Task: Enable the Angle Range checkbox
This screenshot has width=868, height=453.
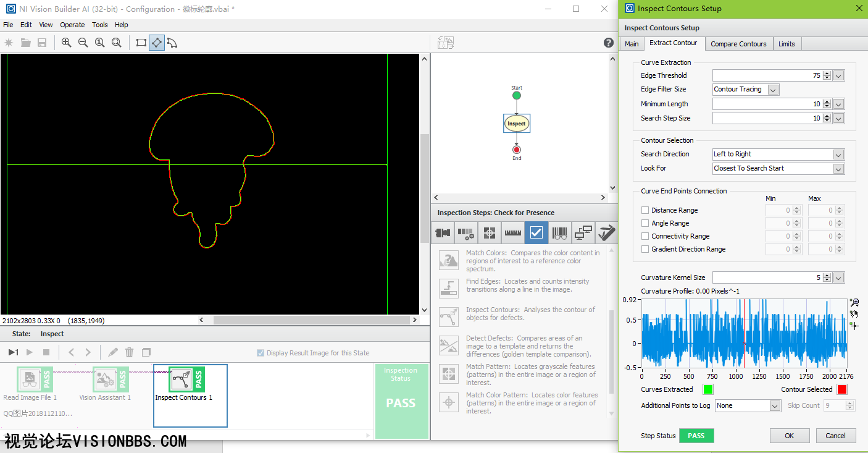Action: 645,223
